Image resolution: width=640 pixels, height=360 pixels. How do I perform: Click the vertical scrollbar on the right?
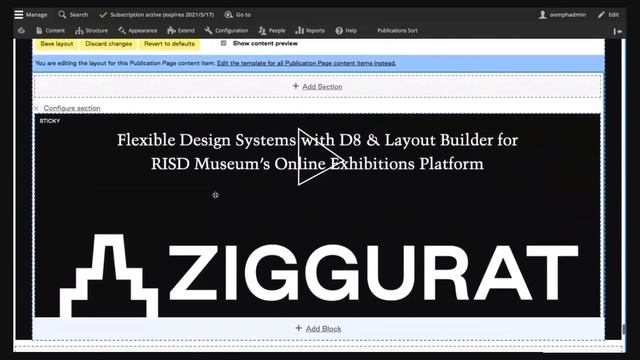tap(623, 329)
